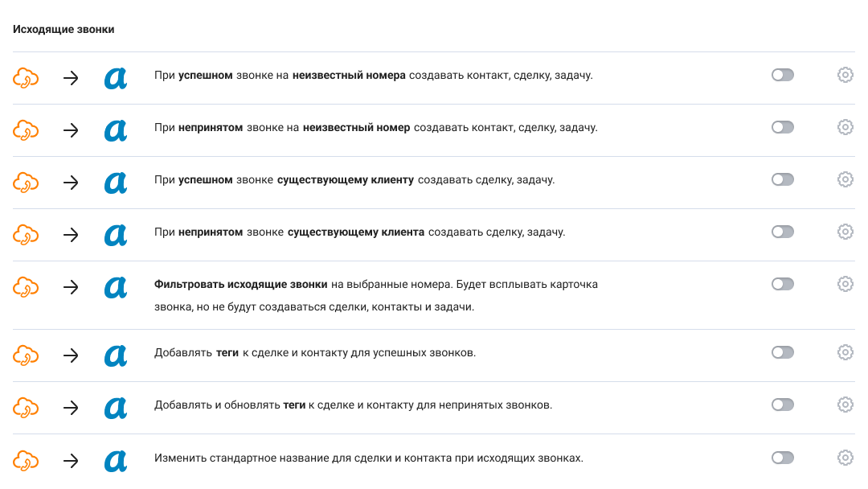The image size is (868, 489).
Task: Click the 'Исходящие звонки' section heading
Action: (x=63, y=29)
